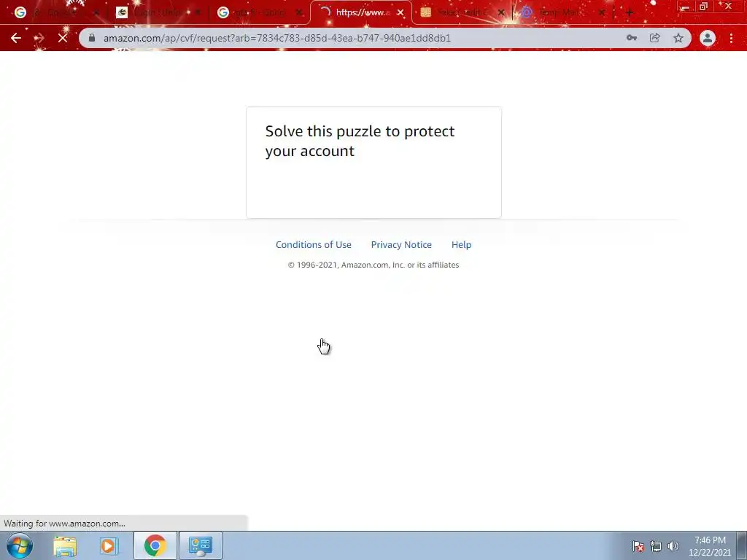Click the Show desktop strip at taskbar end

[x=742, y=545]
